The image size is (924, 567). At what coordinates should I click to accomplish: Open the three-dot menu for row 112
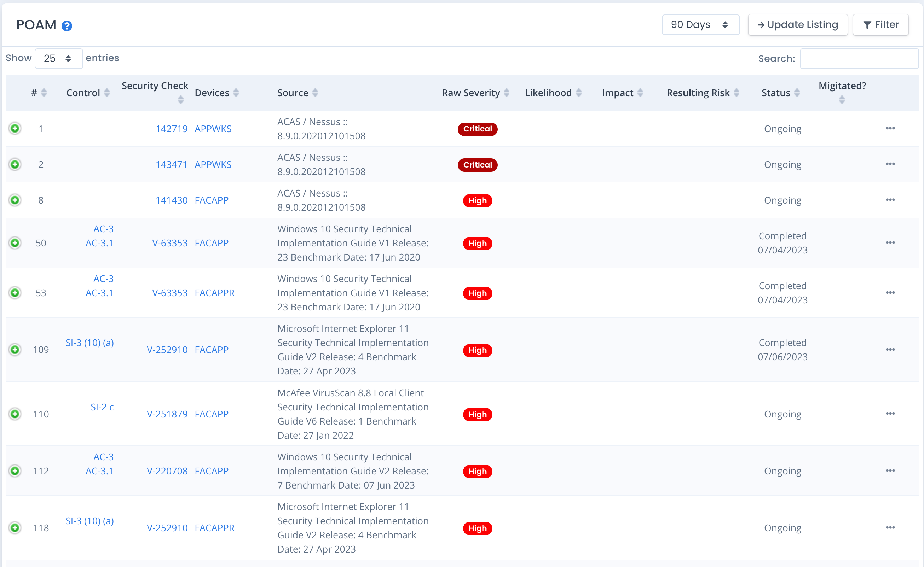tap(890, 470)
